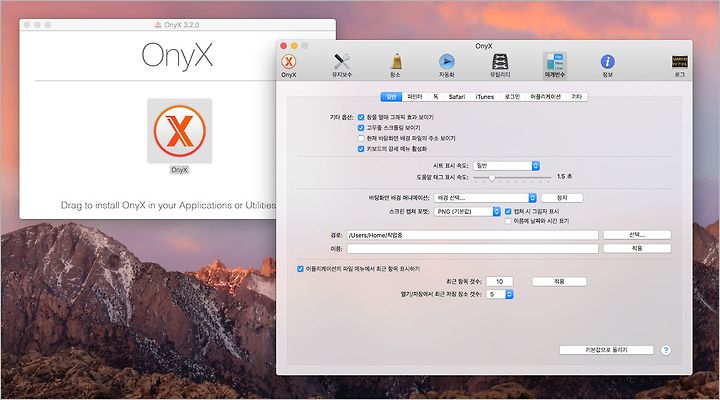Open the 정보 (Info) blue i icon
This screenshot has width=720, height=400.
coord(608,66)
